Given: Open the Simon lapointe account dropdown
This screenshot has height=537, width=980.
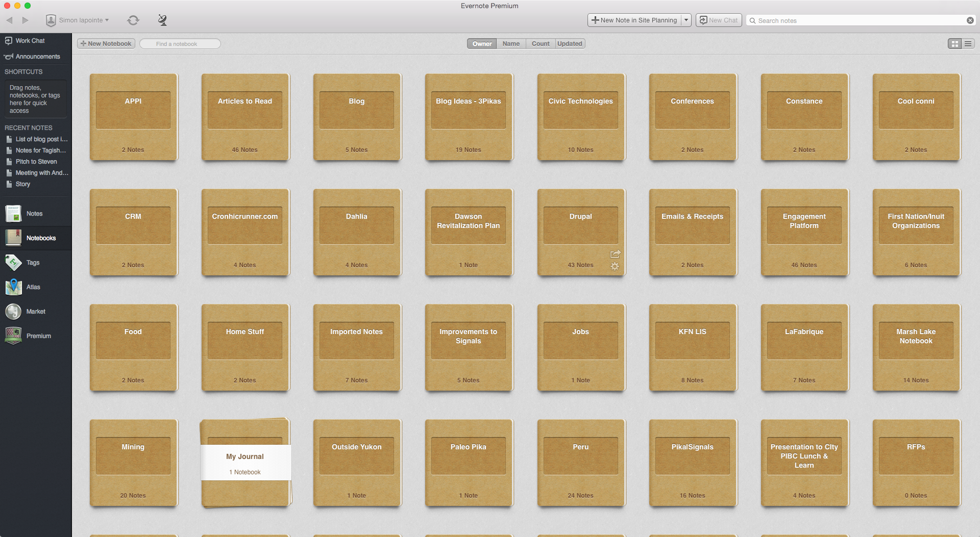Looking at the screenshot, I should (x=78, y=20).
